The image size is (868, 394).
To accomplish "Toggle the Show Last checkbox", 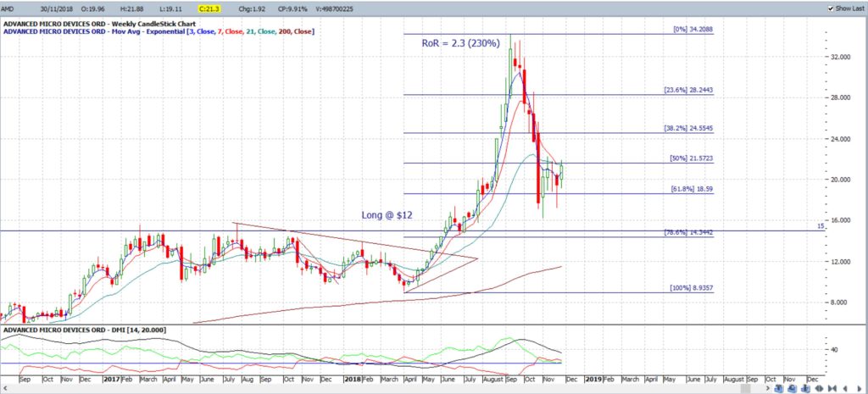I will click(831, 8).
